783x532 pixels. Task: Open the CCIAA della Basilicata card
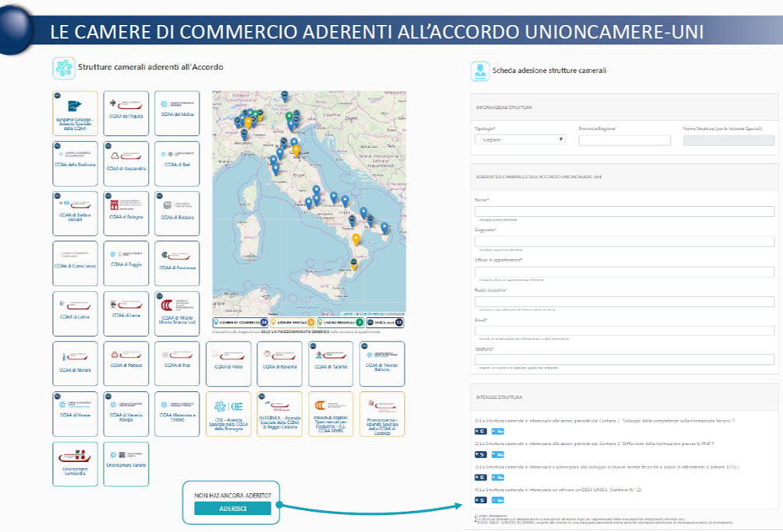(x=75, y=163)
